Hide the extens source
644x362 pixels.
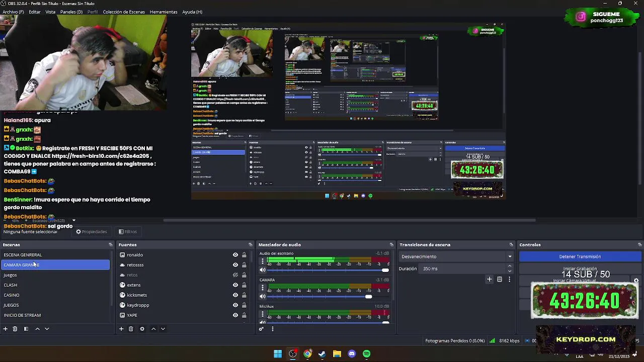[x=235, y=285]
